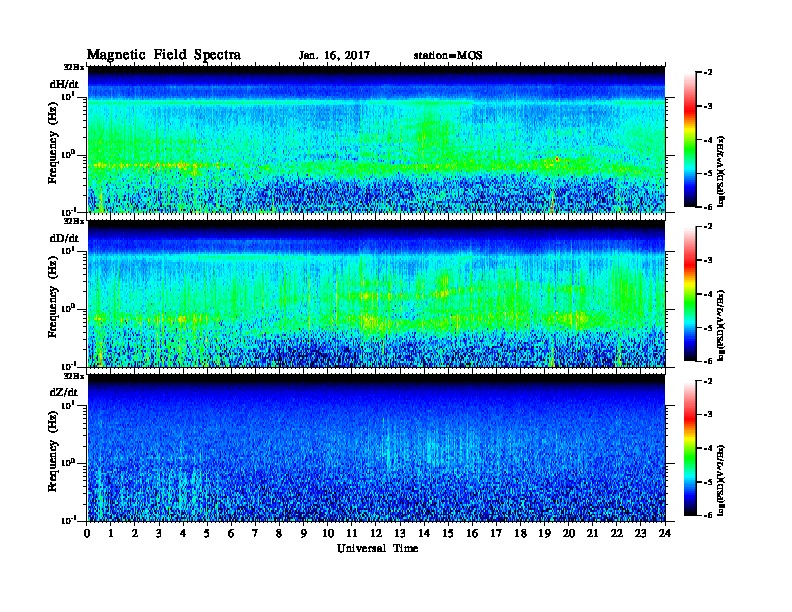This screenshot has height=612, width=792.
Task: Click the log PSD label beside dH/dt color bar
Action: pyautogui.click(x=722, y=171)
